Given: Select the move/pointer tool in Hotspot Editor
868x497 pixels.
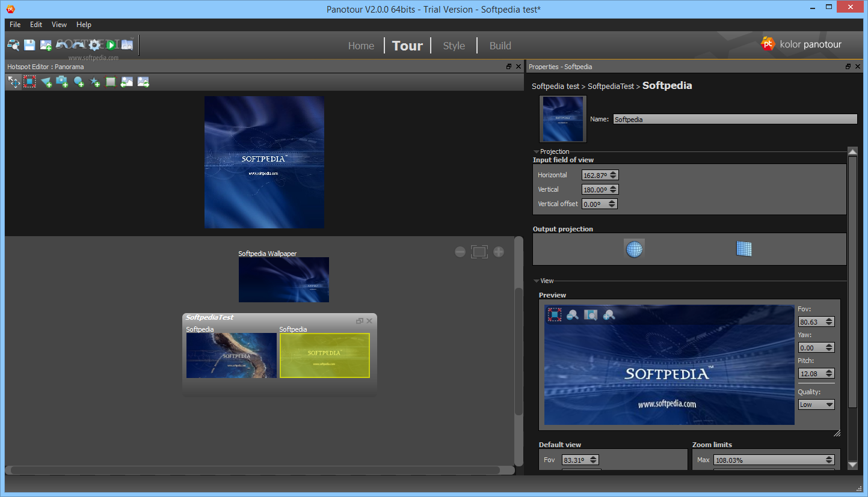Looking at the screenshot, I should point(14,82).
